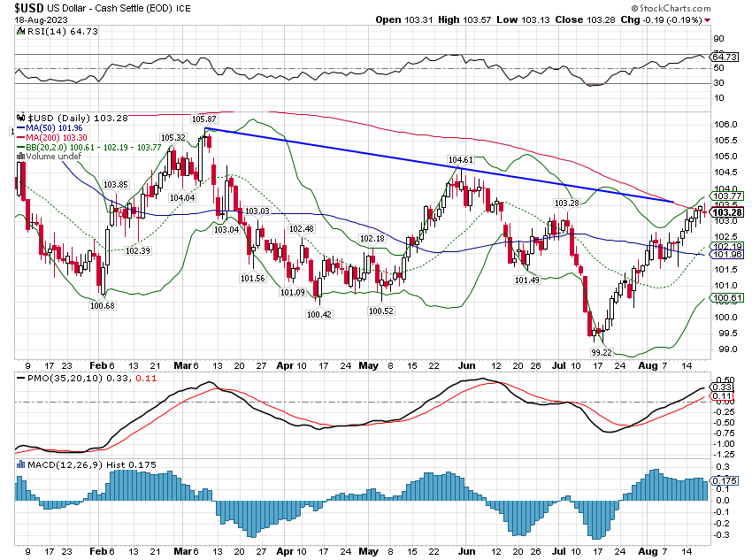Click the High 103.57 value
This screenshot has width=752, height=560.
[x=464, y=19]
